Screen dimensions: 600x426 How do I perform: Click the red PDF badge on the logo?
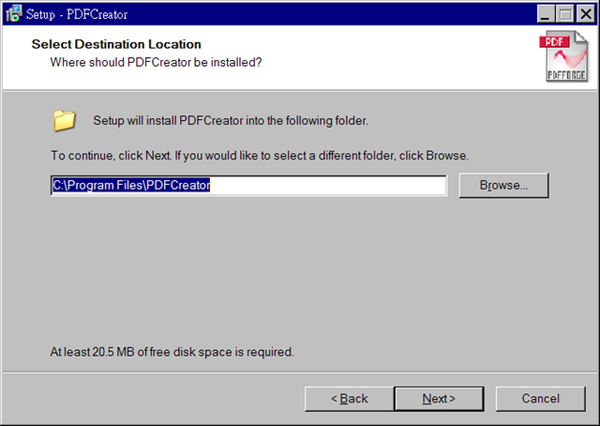point(554,42)
